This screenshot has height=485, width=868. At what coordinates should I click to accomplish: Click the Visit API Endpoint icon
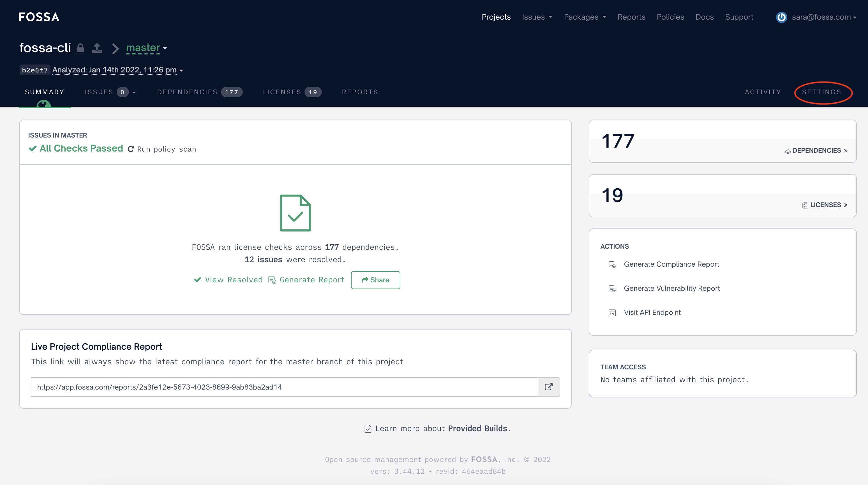612,313
